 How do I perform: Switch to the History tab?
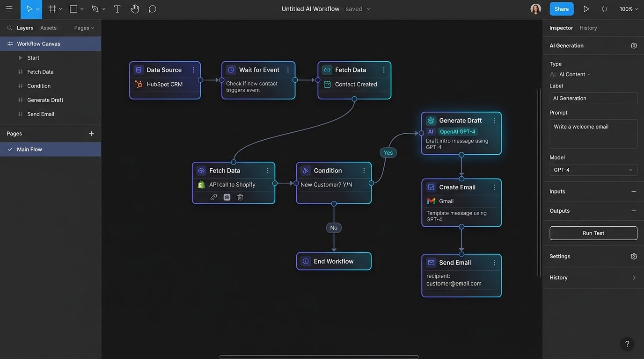(x=588, y=28)
